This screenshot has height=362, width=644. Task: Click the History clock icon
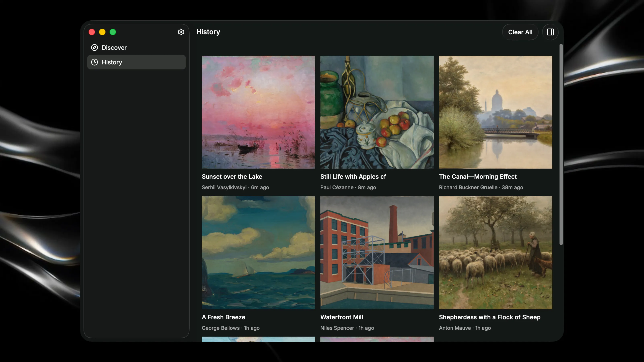(95, 62)
